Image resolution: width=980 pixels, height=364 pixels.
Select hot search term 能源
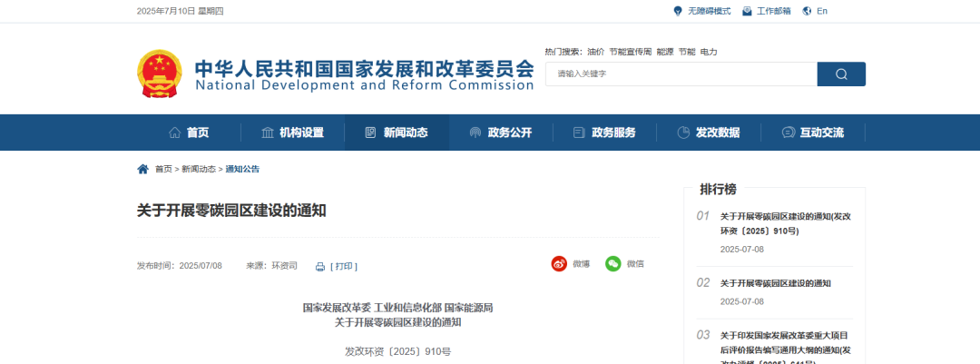click(665, 52)
